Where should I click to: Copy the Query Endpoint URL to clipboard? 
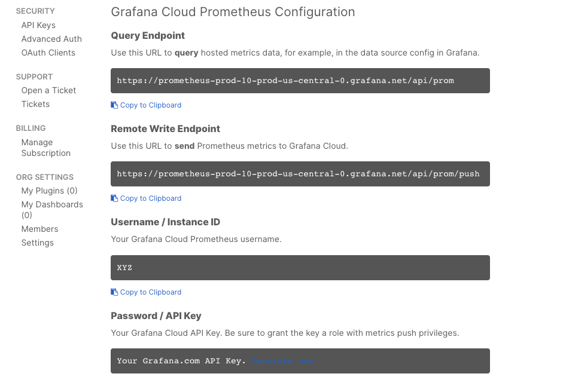point(146,105)
